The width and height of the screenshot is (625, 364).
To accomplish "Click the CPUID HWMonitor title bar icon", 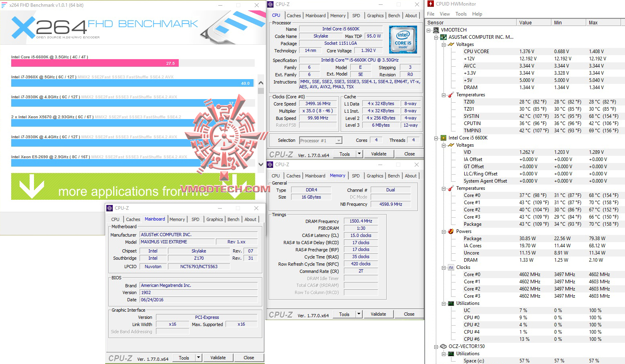I will point(431,4).
